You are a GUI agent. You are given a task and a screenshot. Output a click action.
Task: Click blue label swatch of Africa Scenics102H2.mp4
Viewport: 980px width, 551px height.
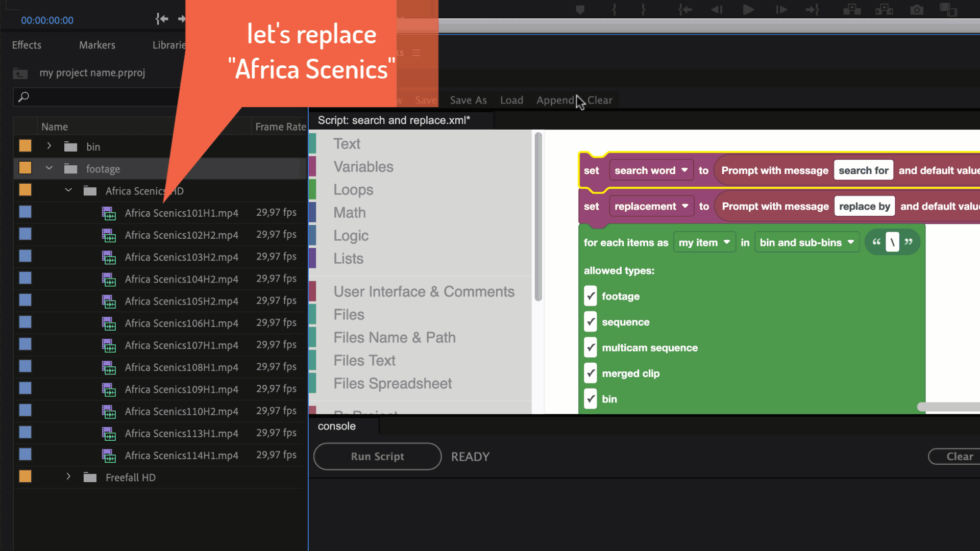(25, 234)
